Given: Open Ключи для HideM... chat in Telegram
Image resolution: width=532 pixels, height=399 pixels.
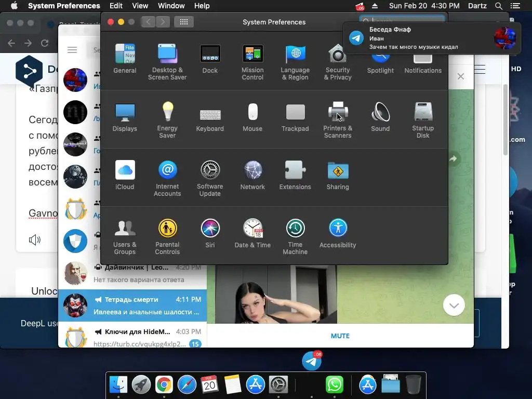Looking at the screenshot, I should (132, 335).
